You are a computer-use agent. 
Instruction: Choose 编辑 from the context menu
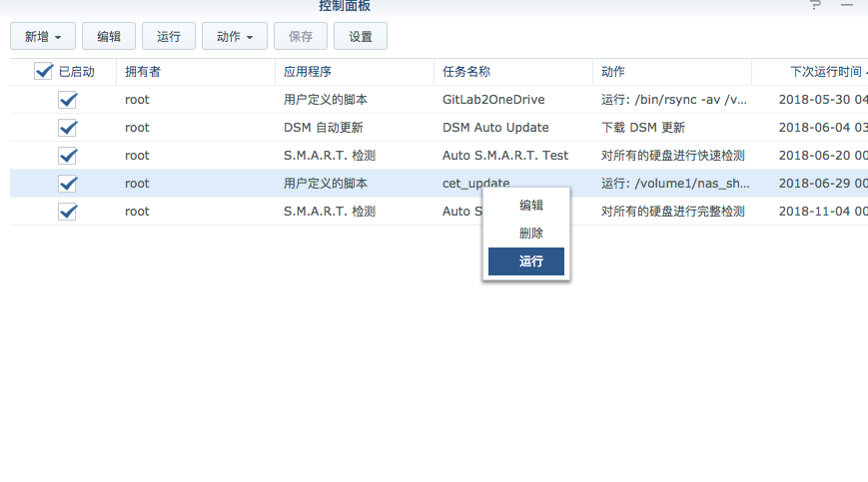[531, 206]
